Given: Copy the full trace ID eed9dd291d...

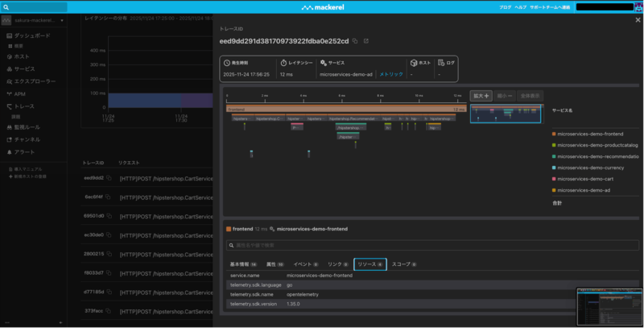Looking at the screenshot, I should pos(355,41).
